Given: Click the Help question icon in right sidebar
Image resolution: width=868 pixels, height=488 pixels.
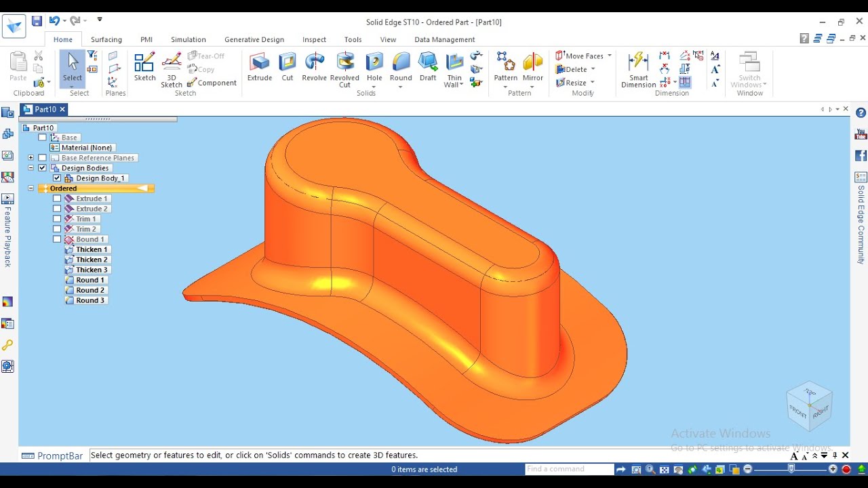Looking at the screenshot, I should 861,113.
